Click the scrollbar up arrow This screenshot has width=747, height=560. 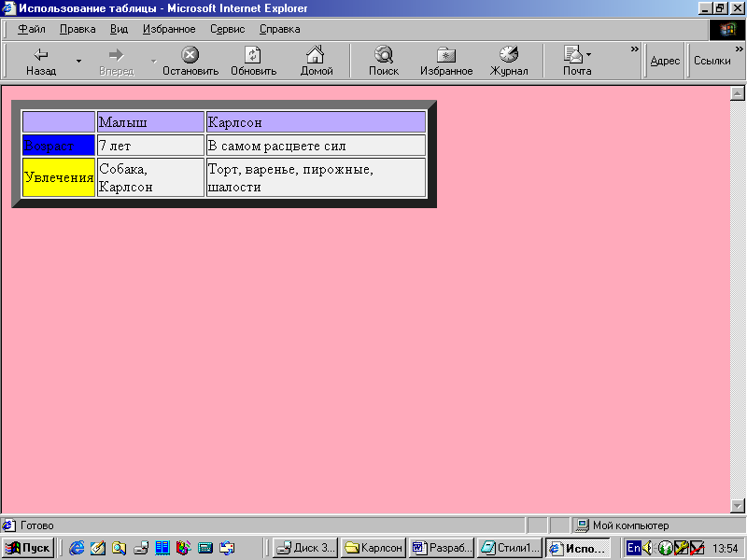[737, 93]
